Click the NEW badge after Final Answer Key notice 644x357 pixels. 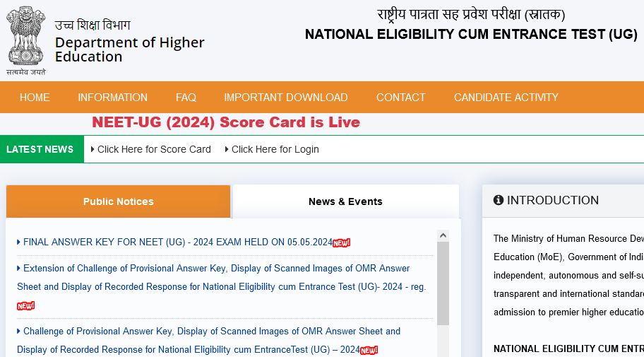point(341,243)
